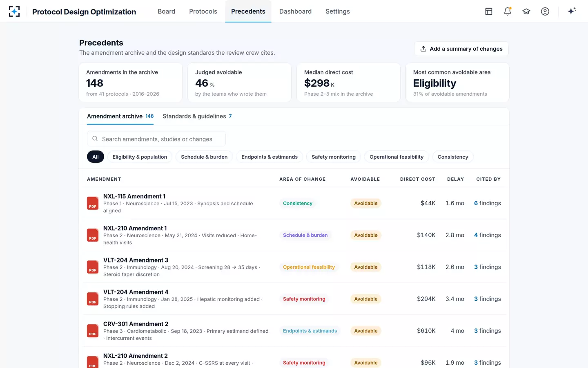Select the Amendment archive tab
588x368 pixels.
click(120, 116)
